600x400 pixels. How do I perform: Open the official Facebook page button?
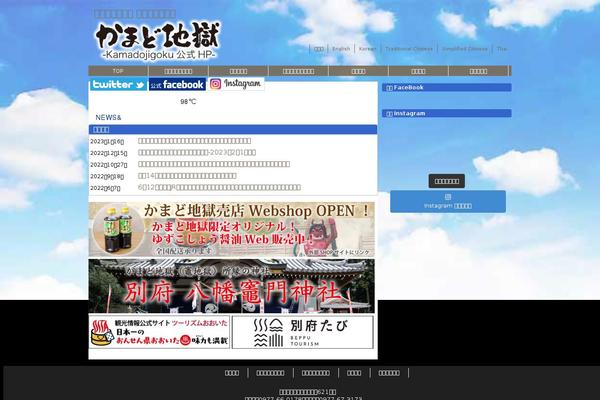[177, 85]
